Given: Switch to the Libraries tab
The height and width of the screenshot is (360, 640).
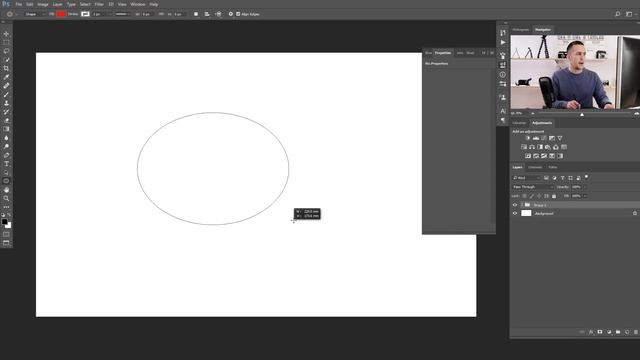Looking at the screenshot, I should pos(519,123).
